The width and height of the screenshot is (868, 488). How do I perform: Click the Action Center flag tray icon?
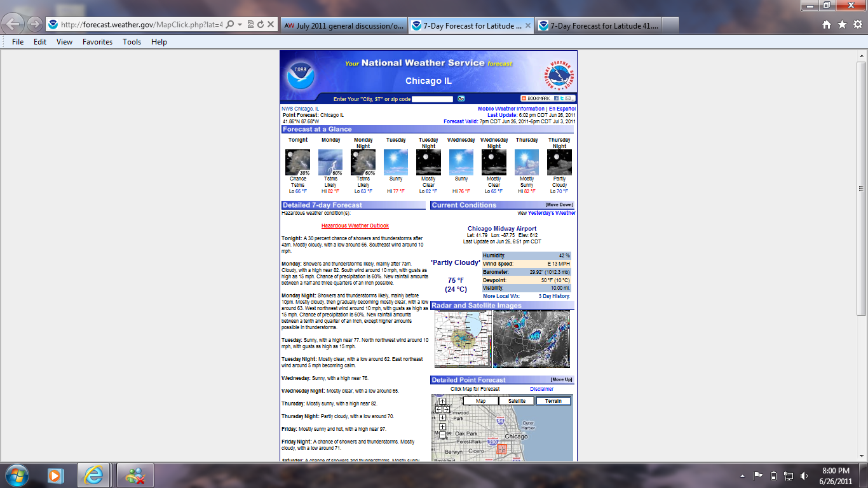tap(757, 475)
